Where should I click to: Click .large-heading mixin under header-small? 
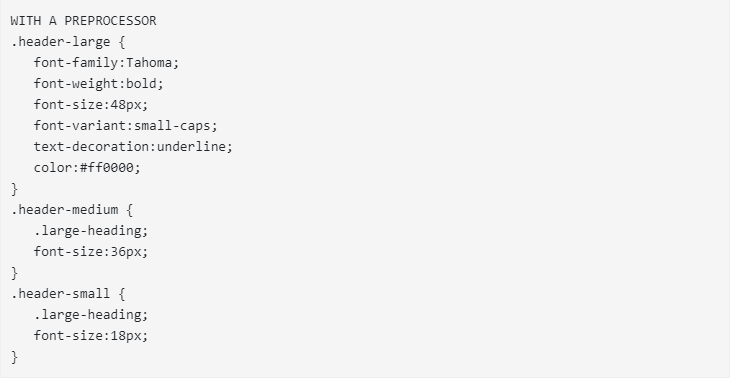pyautogui.click(x=91, y=315)
